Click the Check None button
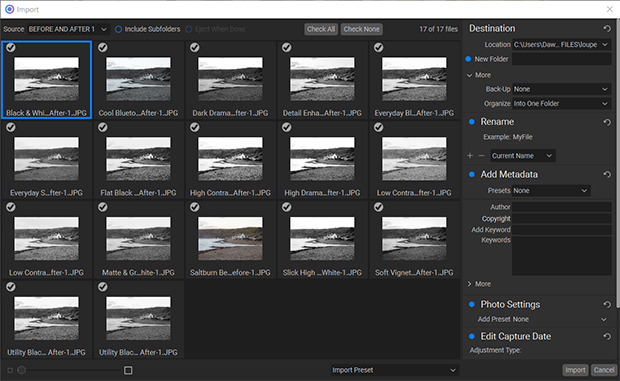The image size is (620, 381). (x=361, y=29)
